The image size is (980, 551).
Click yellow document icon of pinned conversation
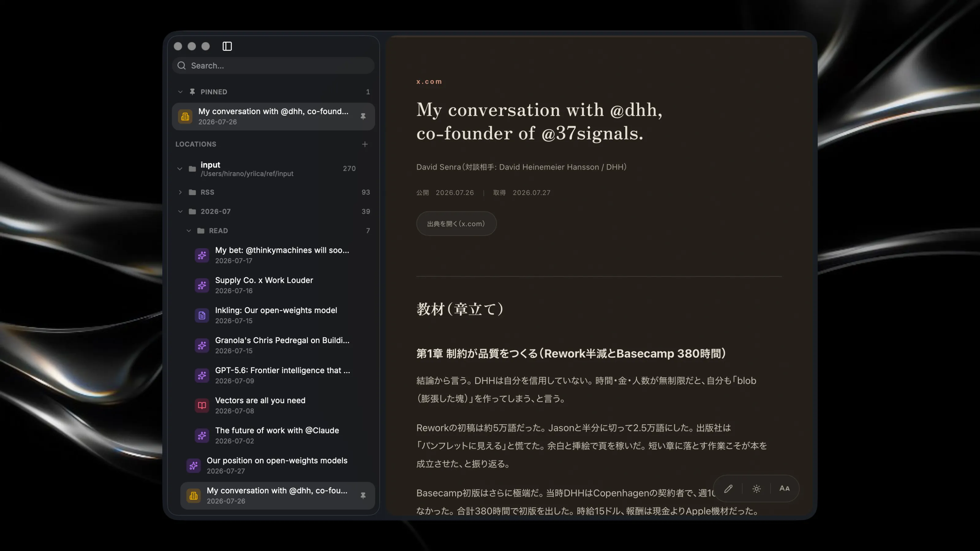(x=185, y=116)
